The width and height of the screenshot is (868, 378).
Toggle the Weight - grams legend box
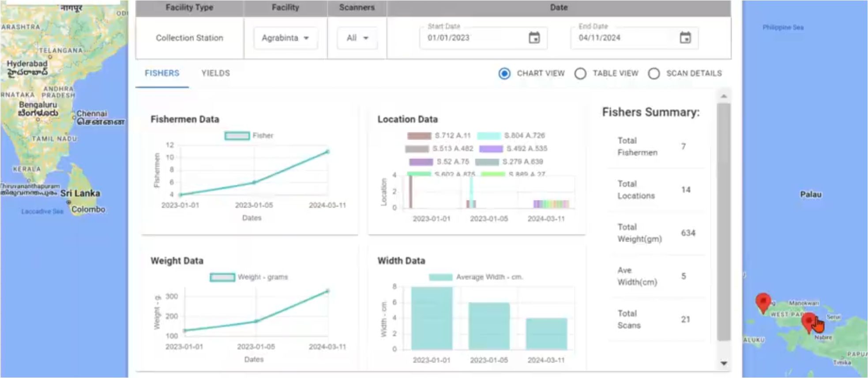(222, 277)
